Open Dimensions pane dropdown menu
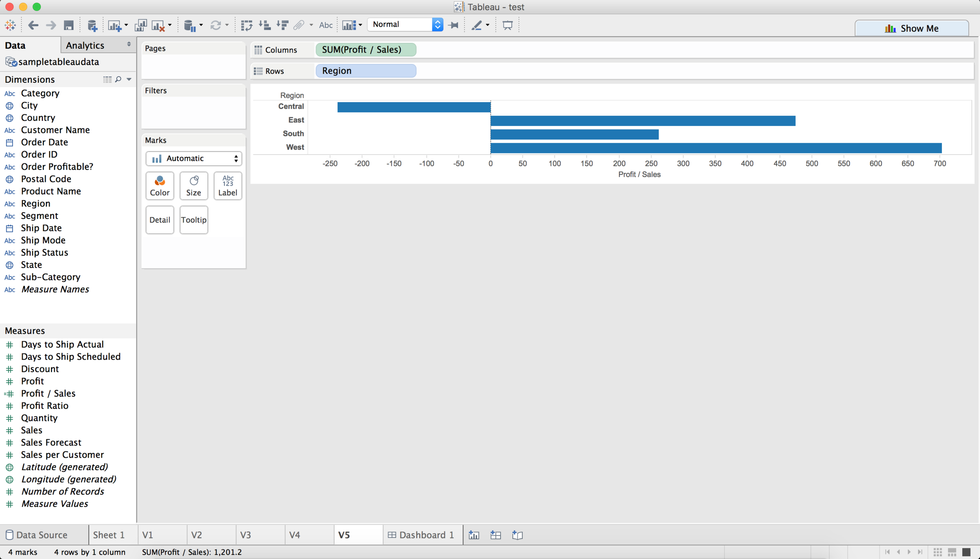This screenshot has width=980, height=559. click(129, 79)
